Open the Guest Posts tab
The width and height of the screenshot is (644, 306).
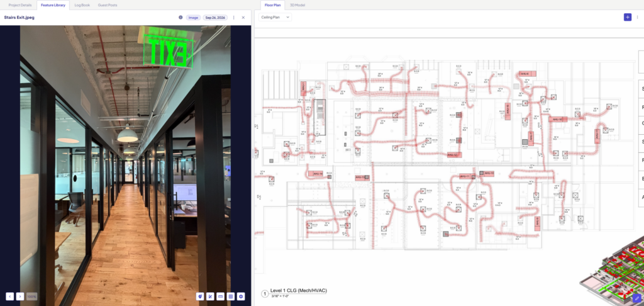pos(107,5)
